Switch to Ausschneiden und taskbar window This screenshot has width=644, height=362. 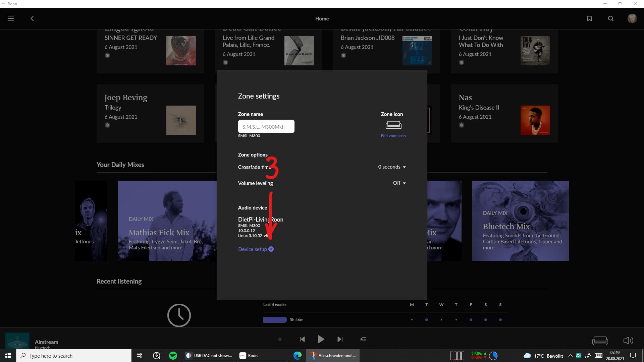pos(333,356)
